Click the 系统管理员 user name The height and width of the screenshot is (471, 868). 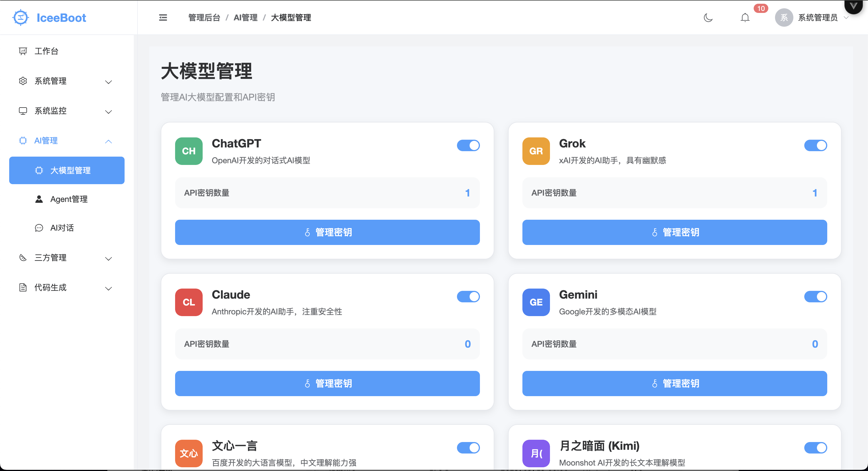click(x=818, y=17)
